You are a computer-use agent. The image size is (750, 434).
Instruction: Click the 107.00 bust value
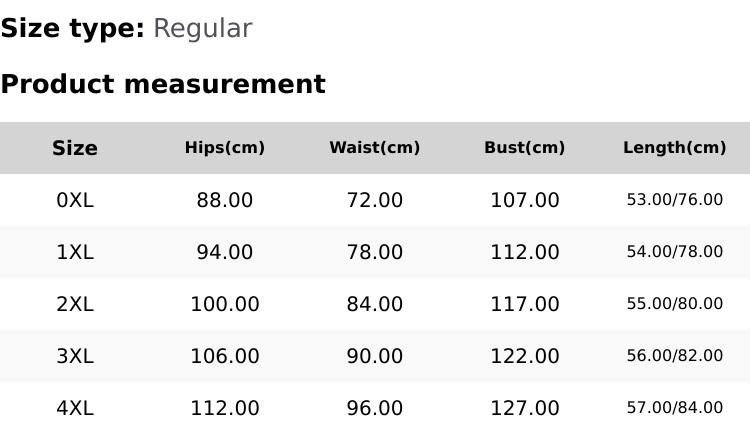tap(525, 200)
